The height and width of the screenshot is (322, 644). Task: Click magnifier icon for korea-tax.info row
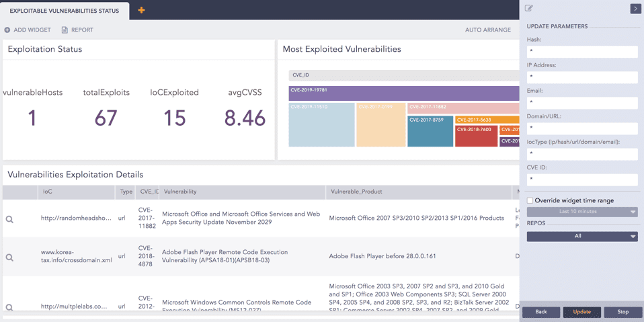click(9, 257)
